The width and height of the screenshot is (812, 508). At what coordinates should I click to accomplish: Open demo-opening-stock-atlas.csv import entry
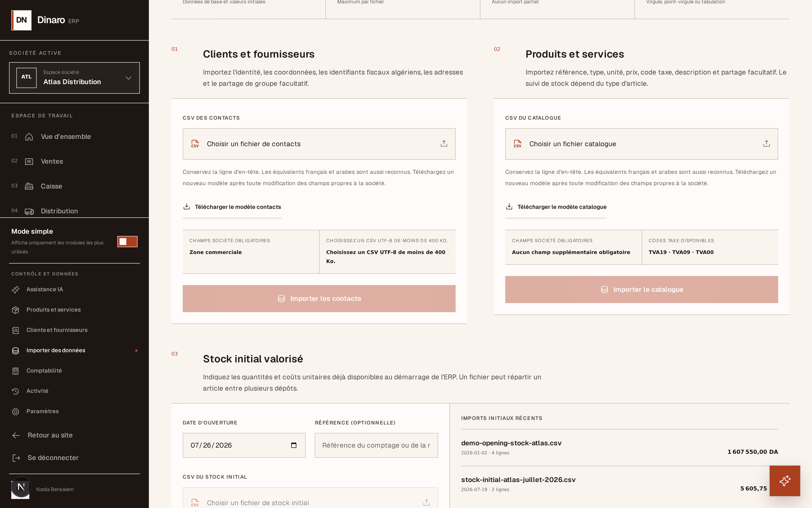pos(619,448)
